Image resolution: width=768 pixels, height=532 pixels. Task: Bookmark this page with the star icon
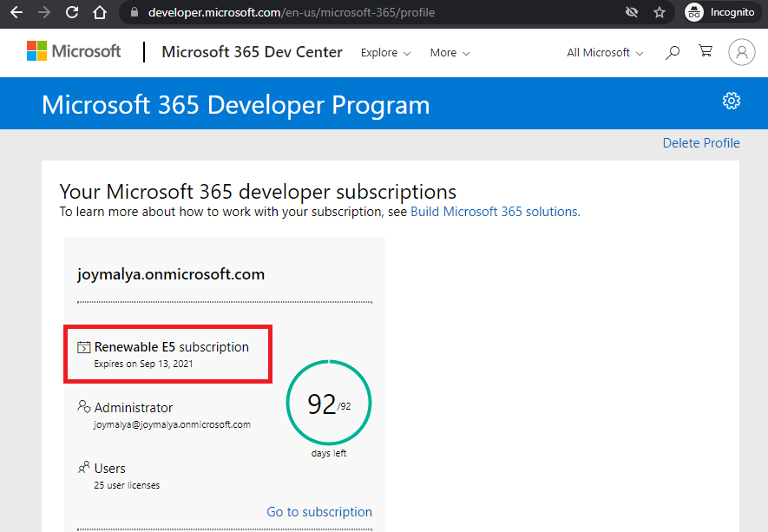pyautogui.click(x=660, y=12)
